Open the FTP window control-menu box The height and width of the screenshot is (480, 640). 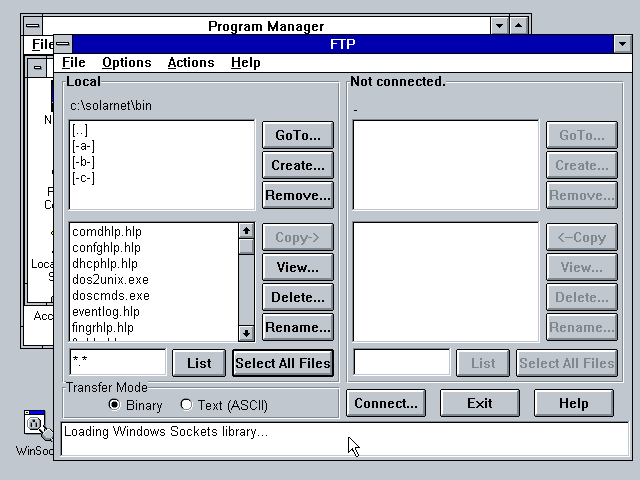pos(63,44)
